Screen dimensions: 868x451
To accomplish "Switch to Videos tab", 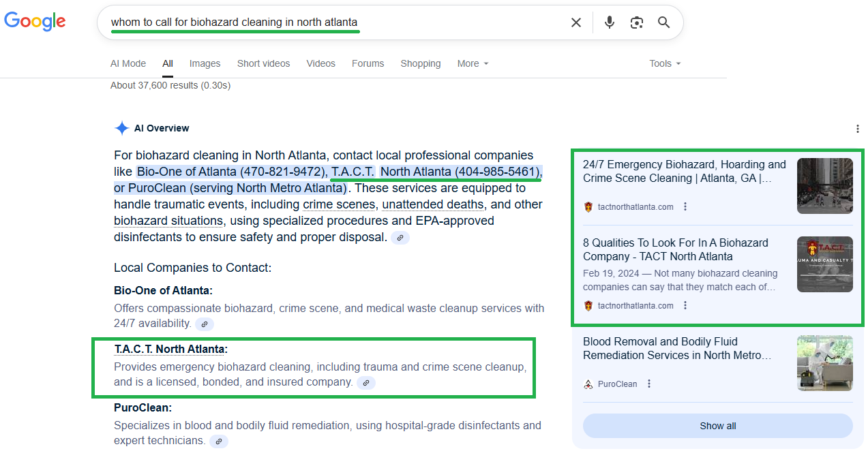I will point(320,63).
